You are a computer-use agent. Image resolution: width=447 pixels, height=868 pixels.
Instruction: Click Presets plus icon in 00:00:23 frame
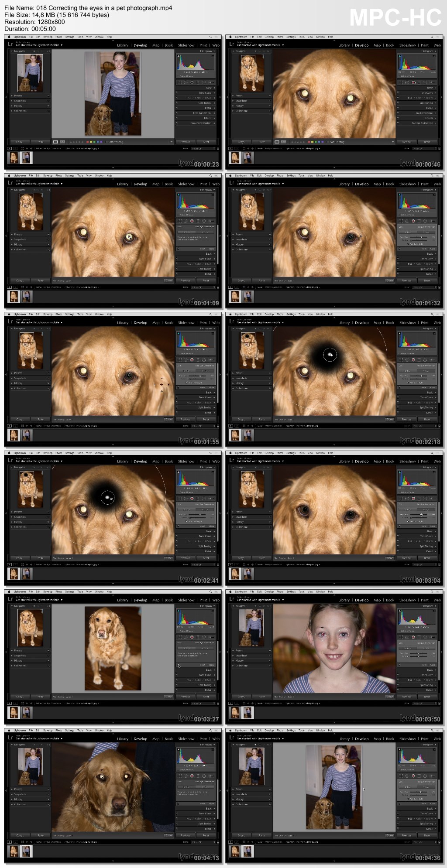tap(48, 96)
